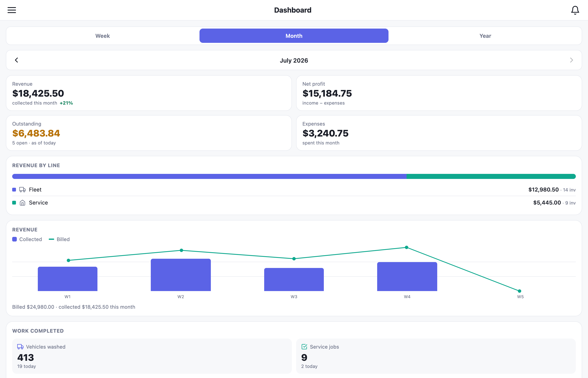Switch to the Year tab
This screenshot has height=378, width=588.
point(485,36)
